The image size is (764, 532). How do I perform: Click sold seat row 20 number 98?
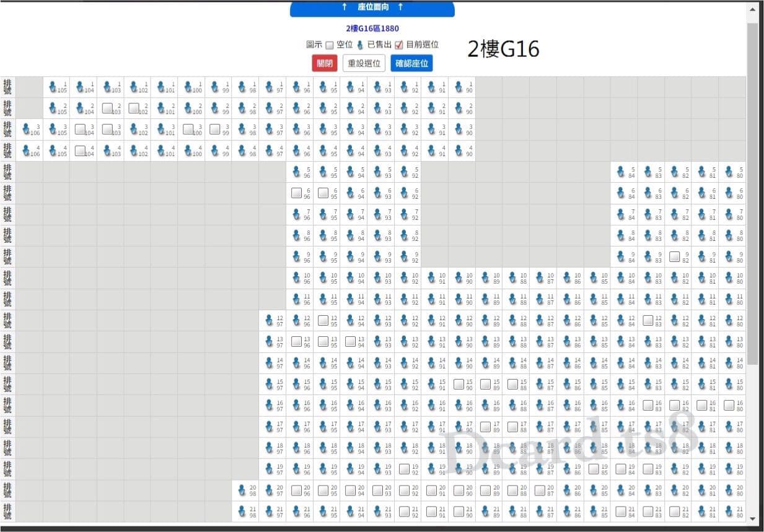click(242, 490)
